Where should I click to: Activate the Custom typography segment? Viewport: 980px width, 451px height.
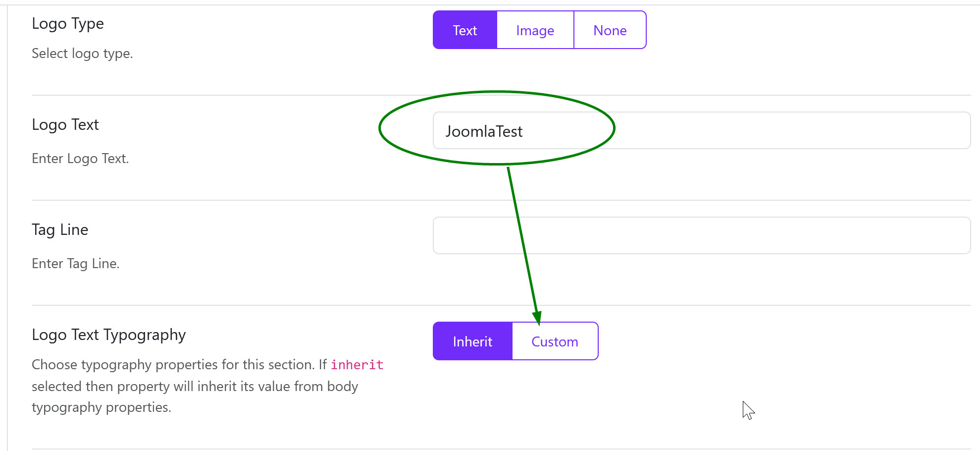pos(555,341)
